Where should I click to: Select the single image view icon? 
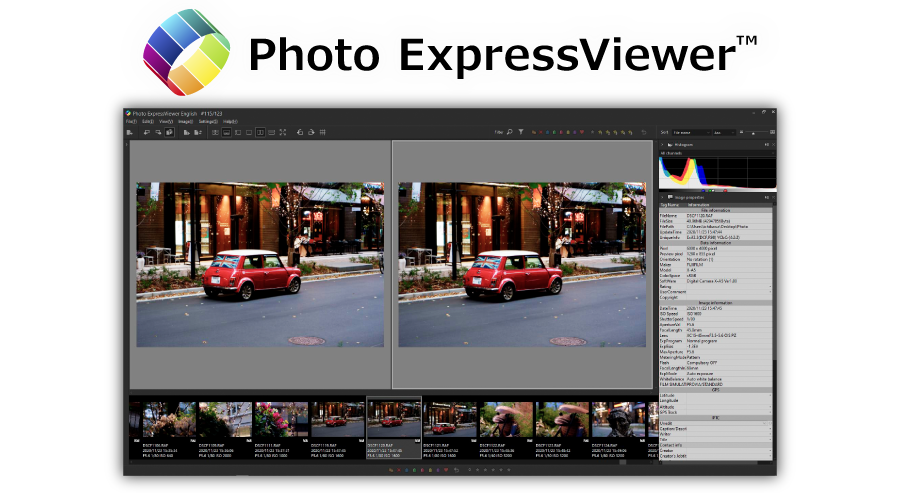point(249,133)
